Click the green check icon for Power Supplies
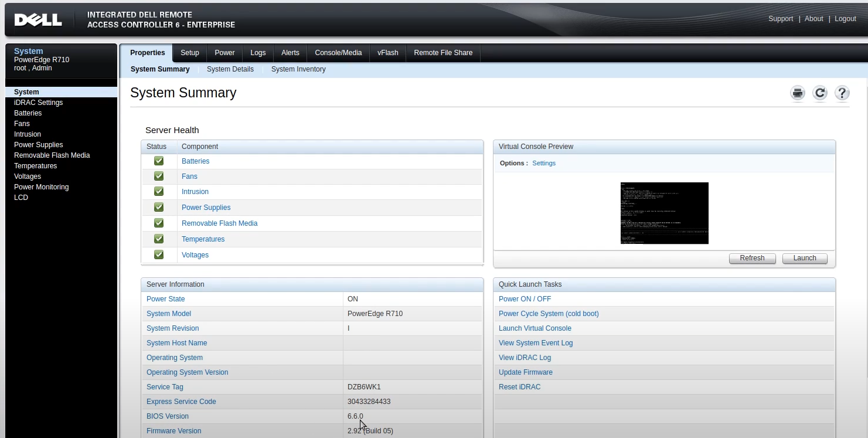868x438 pixels. (159, 207)
